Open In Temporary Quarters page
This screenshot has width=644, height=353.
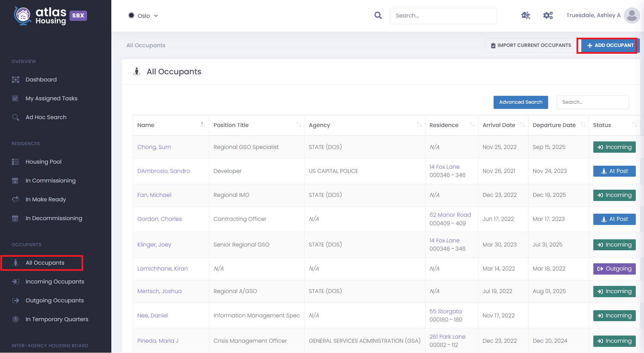(57, 319)
